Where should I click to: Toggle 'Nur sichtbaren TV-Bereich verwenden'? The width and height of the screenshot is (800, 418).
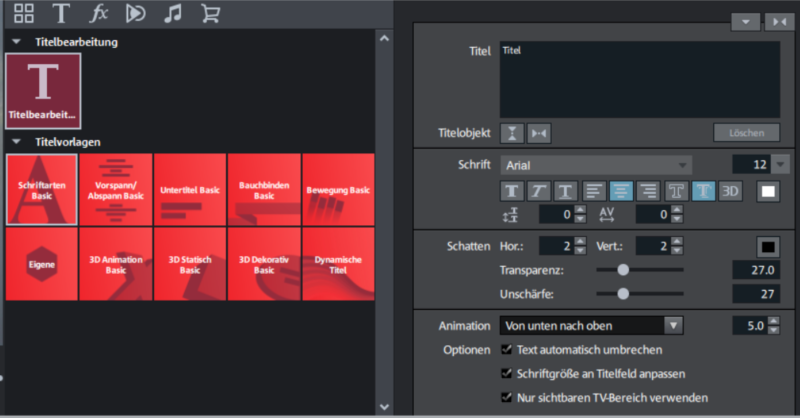click(x=507, y=397)
